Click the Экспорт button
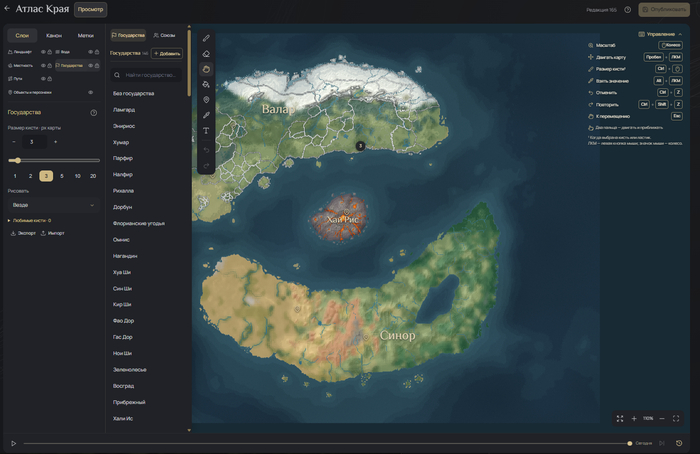Viewport: 700px width, 454px height. point(23,233)
